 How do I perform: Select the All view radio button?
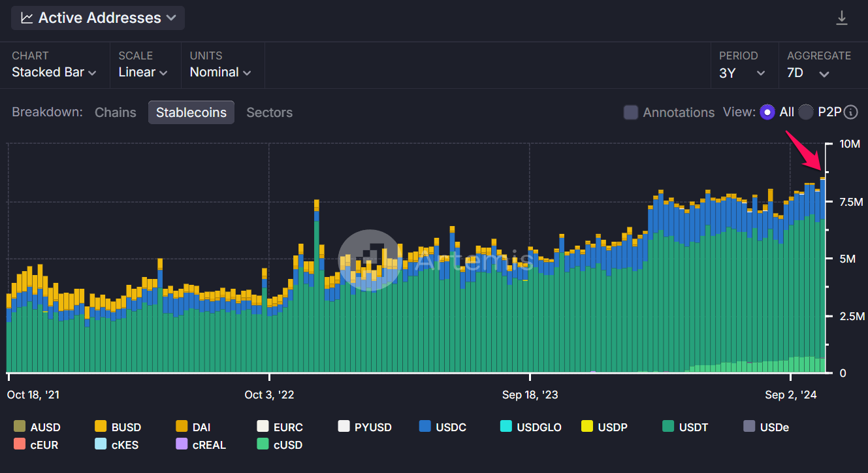767,112
